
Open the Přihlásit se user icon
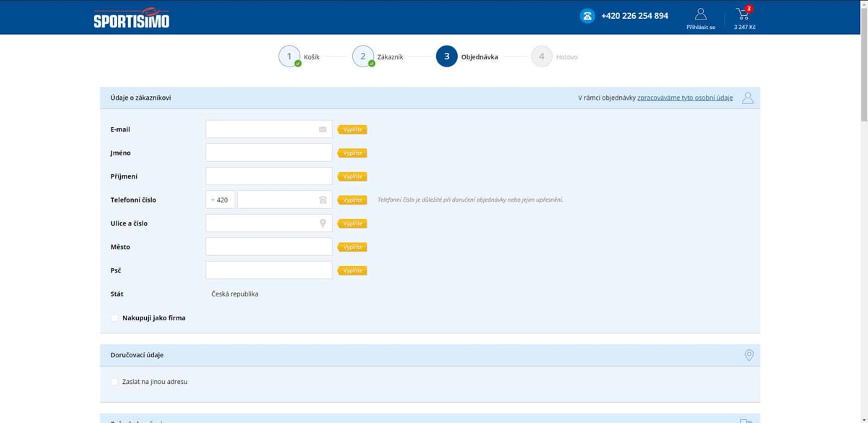[700, 14]
